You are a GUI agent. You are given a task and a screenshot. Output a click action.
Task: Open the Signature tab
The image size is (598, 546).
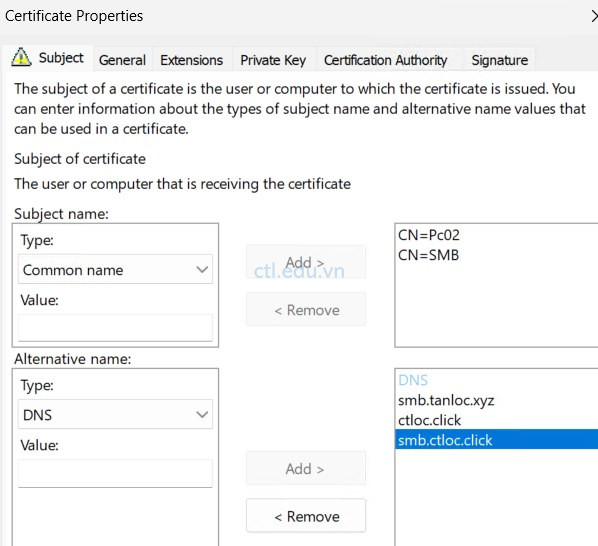coord(500,60)
